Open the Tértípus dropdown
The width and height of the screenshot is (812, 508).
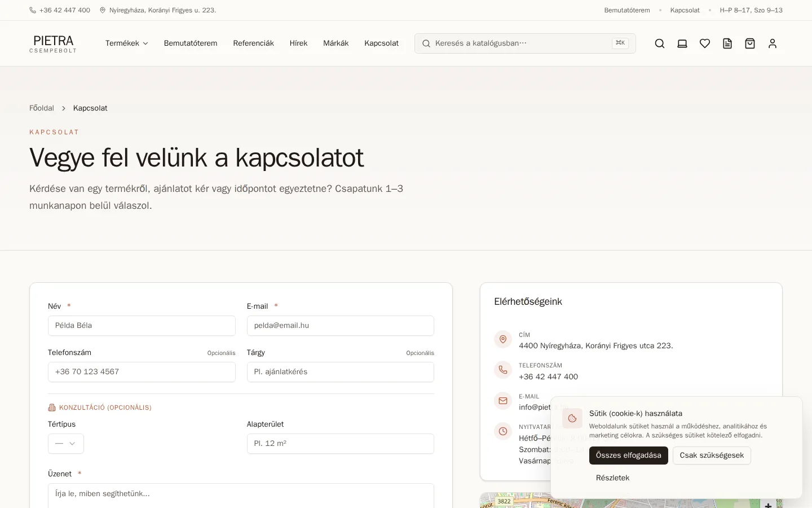point(66,444)
